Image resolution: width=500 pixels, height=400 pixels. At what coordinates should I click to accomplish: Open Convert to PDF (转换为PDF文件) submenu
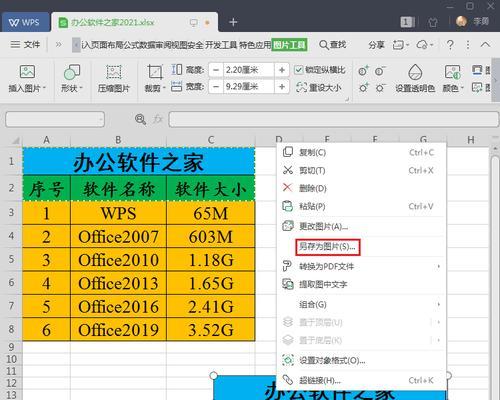[x=362, y=266]
